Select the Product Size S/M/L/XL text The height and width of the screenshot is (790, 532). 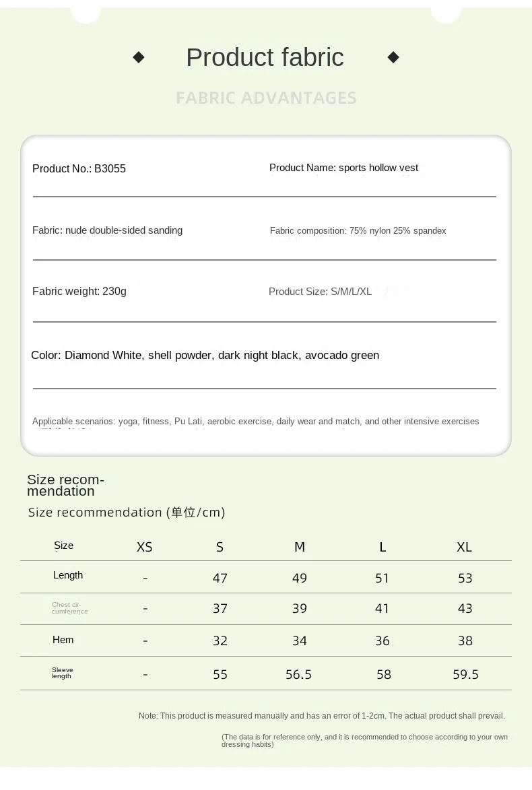tap(320, 292)
